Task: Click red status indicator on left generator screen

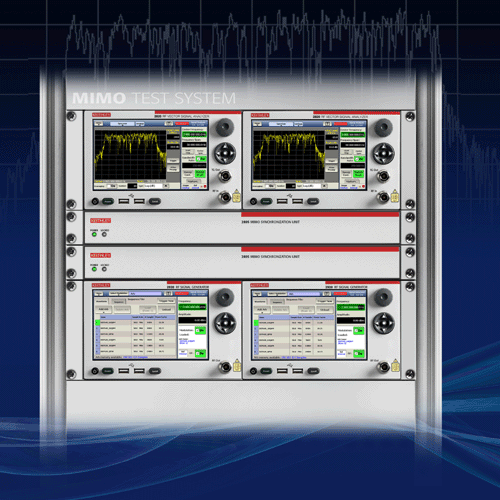Action: pos(182,294)
